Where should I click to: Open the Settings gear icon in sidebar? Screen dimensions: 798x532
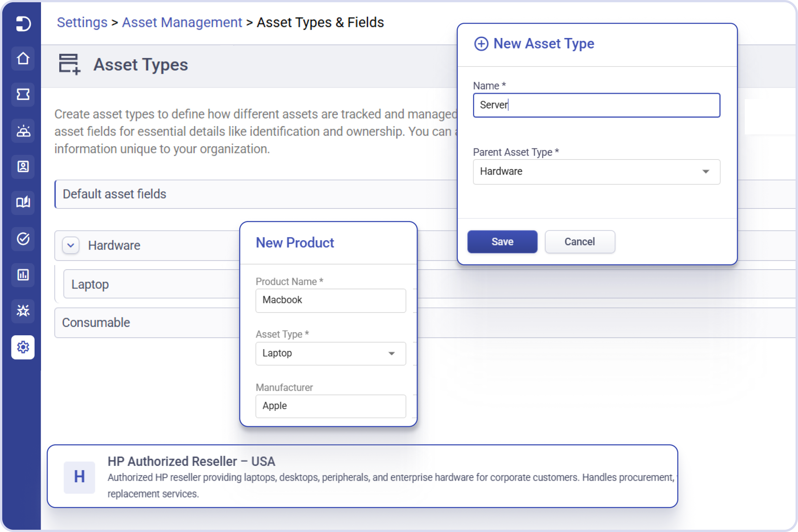[23, 347]
